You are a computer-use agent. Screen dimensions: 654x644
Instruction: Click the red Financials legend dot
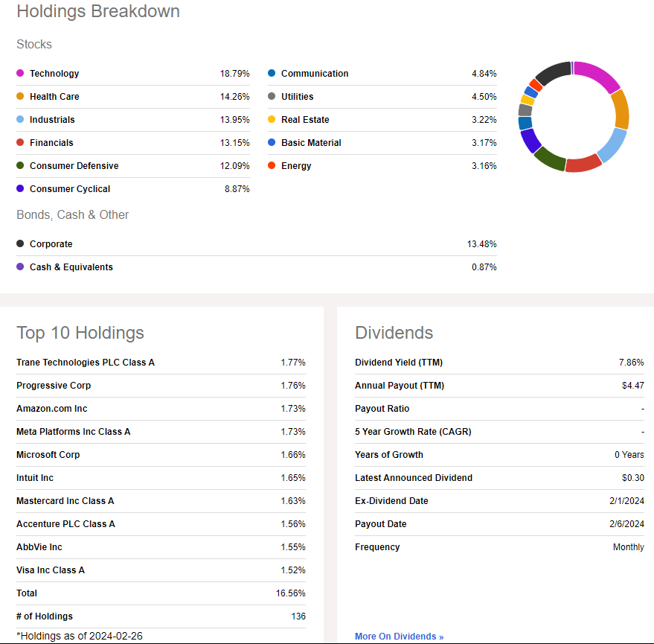tap(20, 143)
